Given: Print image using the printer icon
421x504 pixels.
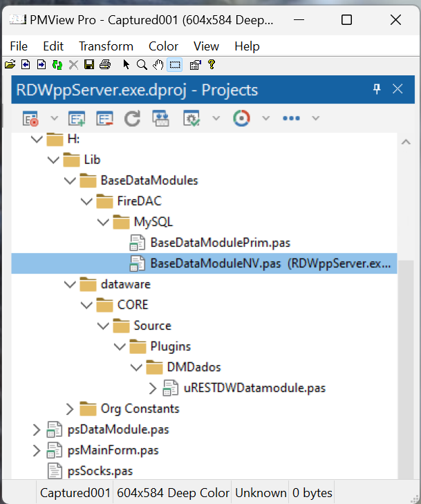Looking at the screenshot, I should click(105, 65).
